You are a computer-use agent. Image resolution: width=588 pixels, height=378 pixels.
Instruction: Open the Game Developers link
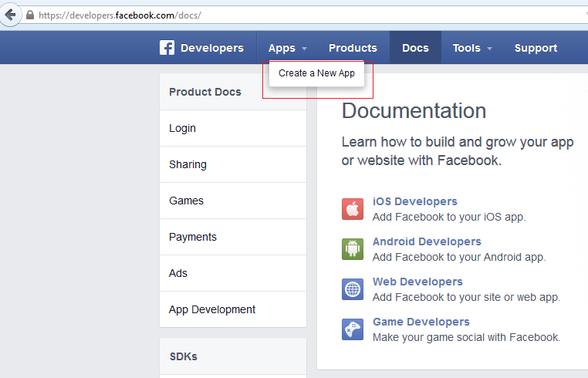coord(421,322)
